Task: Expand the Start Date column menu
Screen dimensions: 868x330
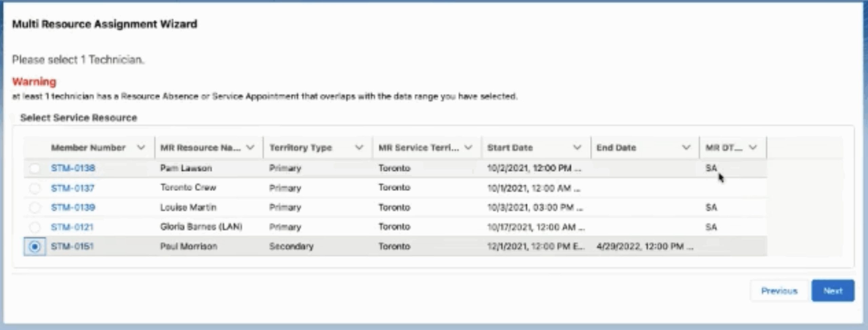Action: 577,147
